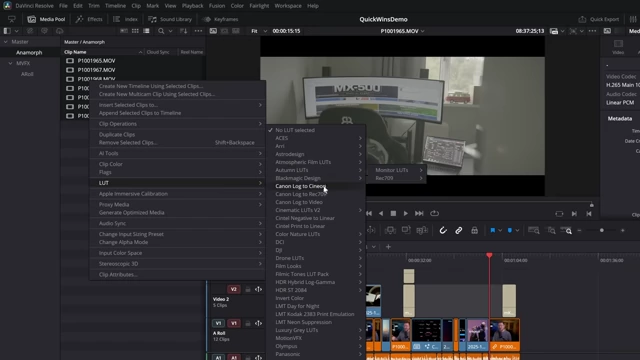
Task: Collapse the MVFX bin
Action: (x=11, y=63)
